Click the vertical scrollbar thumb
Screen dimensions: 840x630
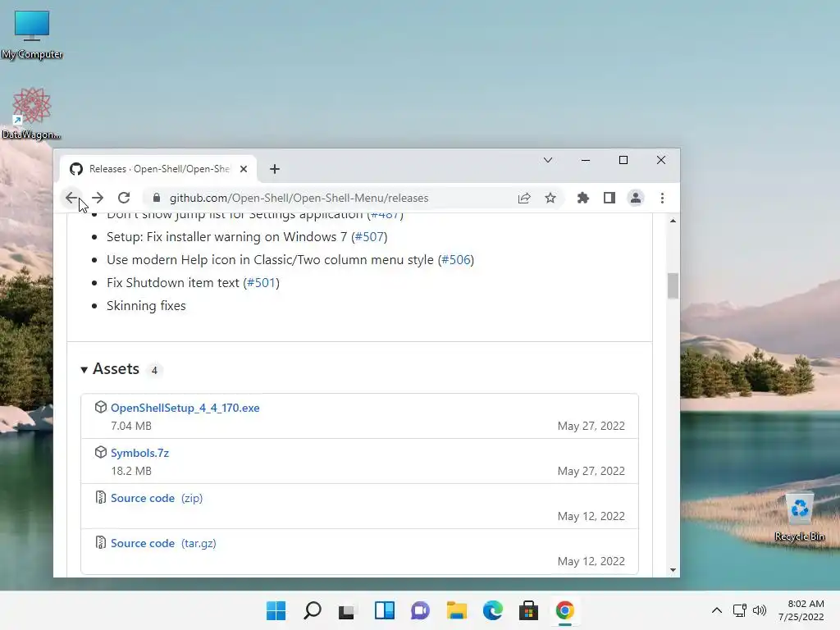673,285
